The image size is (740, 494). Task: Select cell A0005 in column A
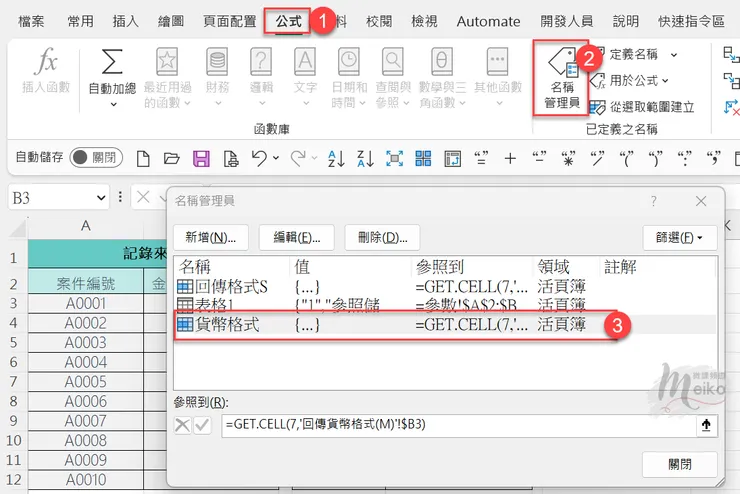[x=85, y=381]
